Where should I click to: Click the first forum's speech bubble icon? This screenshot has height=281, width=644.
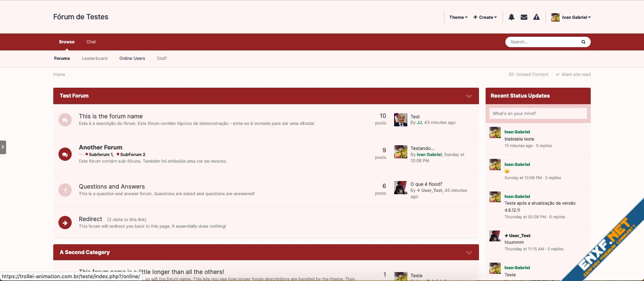click(65, 120)
